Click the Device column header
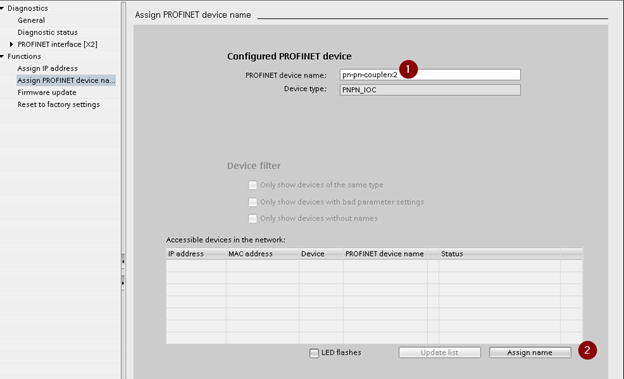 [321, 254]
